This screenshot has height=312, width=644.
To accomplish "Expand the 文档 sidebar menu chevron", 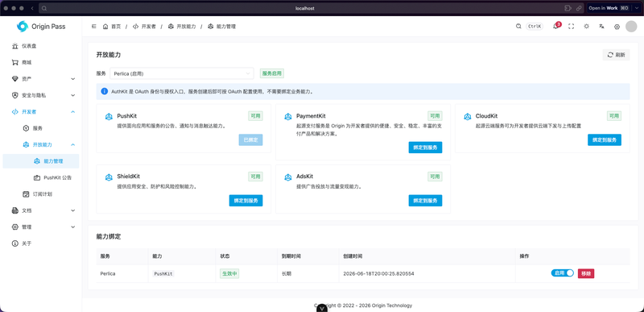I will tap(73, 210).
